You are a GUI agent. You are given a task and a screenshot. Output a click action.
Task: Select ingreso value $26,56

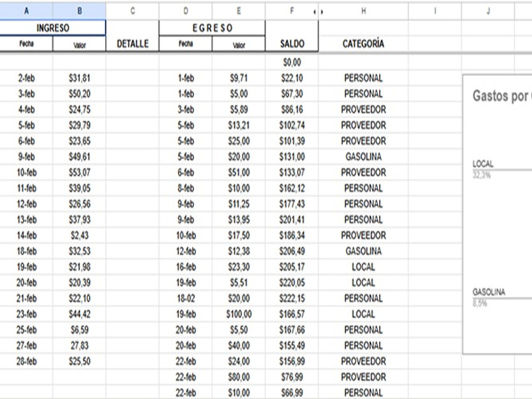(x=79, y=204)
